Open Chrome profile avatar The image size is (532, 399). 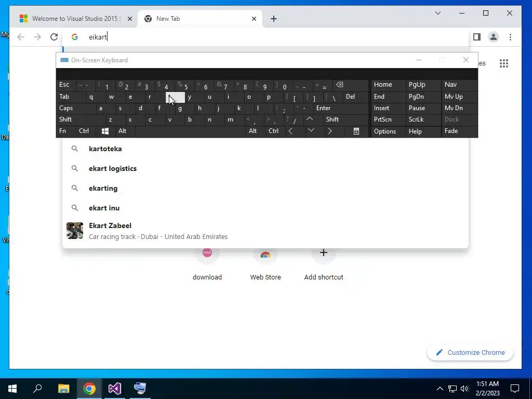pos(494,37)
